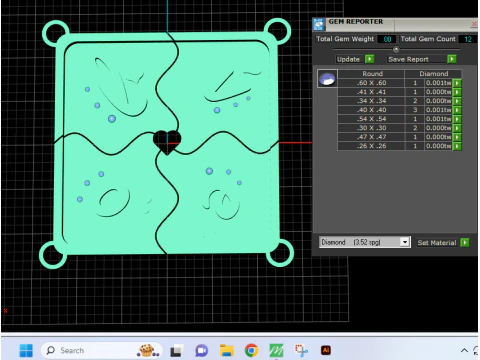Open File Explorer from the taskbar

(227, 351)
